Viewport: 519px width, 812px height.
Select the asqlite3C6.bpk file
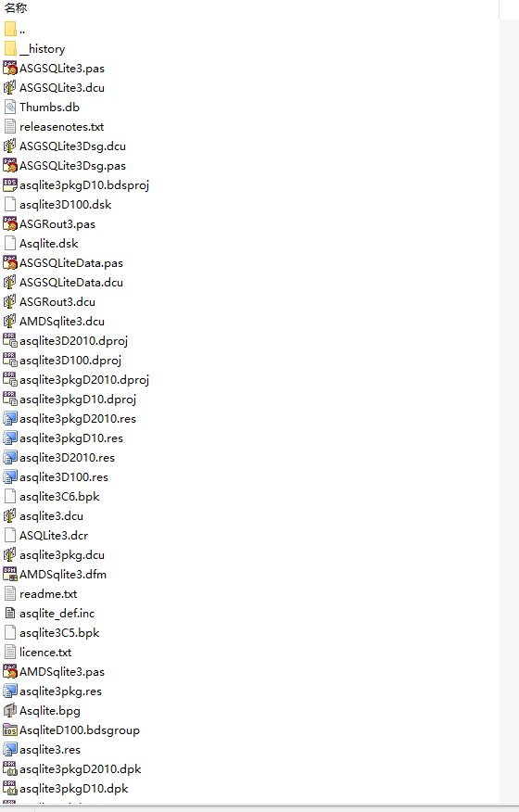pyautogui.click(x=59, y=497)
